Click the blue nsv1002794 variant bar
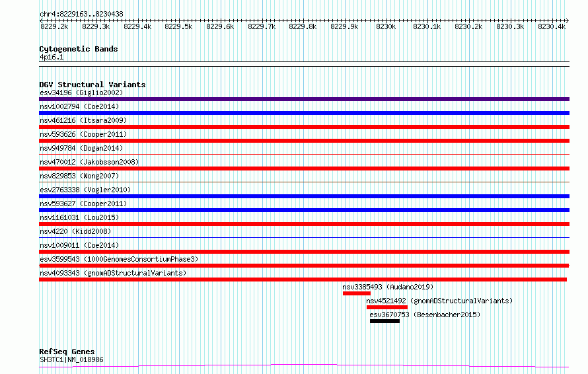The image size is (588, 374). tap(304, 113)
